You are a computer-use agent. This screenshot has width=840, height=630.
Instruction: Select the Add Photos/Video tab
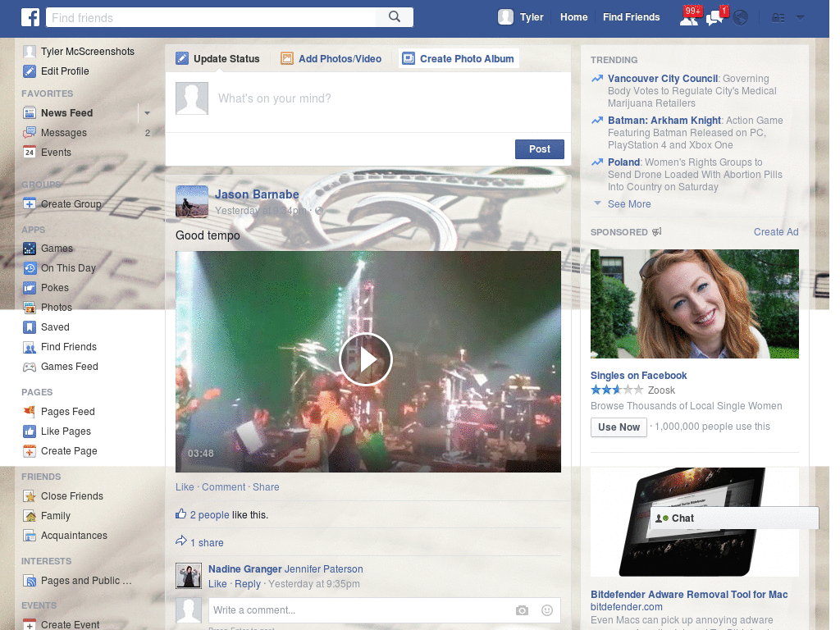click(331, 58)
